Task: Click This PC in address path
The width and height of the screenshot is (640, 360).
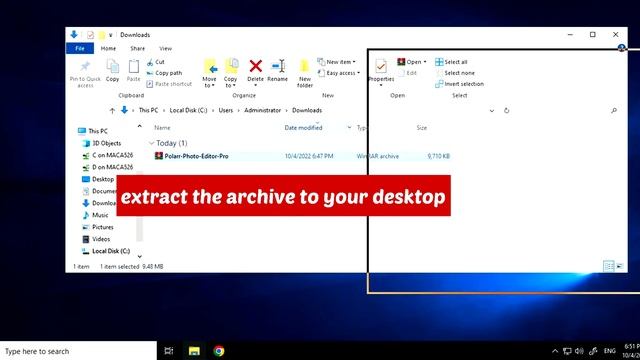Action: [148, 111]
